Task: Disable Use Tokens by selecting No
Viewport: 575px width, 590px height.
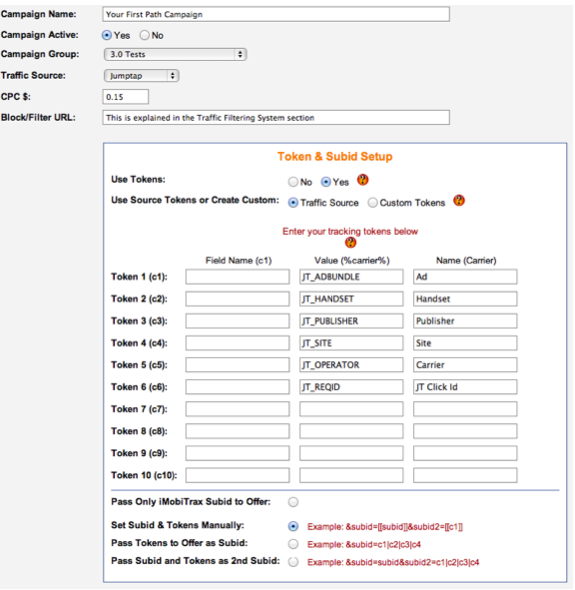Action: 293,182
